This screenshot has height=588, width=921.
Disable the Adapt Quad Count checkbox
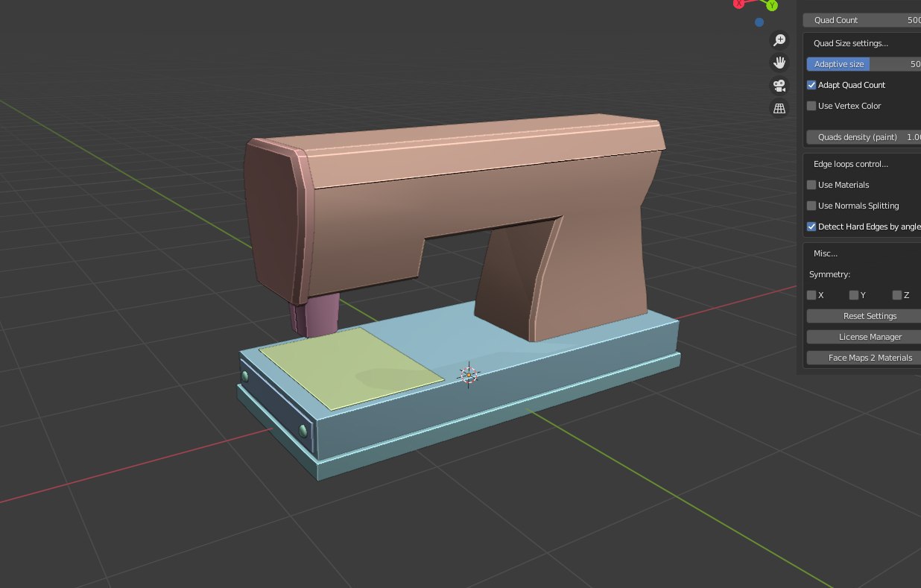click(x=811, y=85)
